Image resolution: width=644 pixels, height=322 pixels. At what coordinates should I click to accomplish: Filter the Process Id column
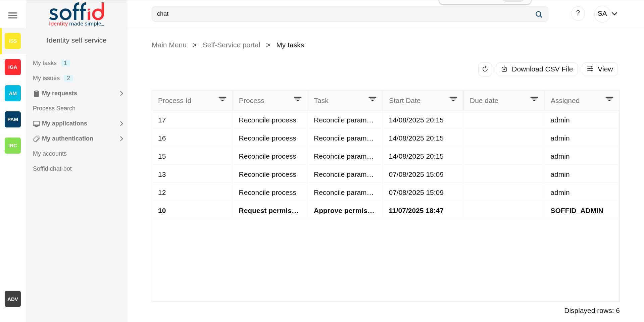[222, 99]
